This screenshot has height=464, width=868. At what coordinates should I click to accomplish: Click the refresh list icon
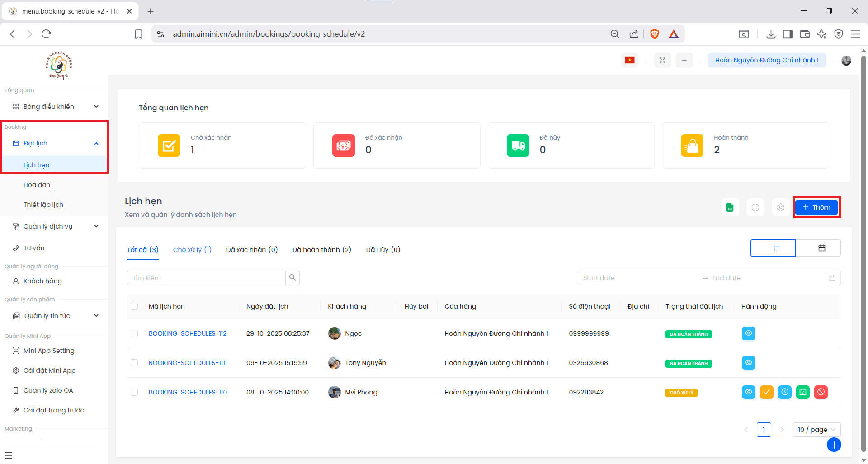click(x=755, y=207)
